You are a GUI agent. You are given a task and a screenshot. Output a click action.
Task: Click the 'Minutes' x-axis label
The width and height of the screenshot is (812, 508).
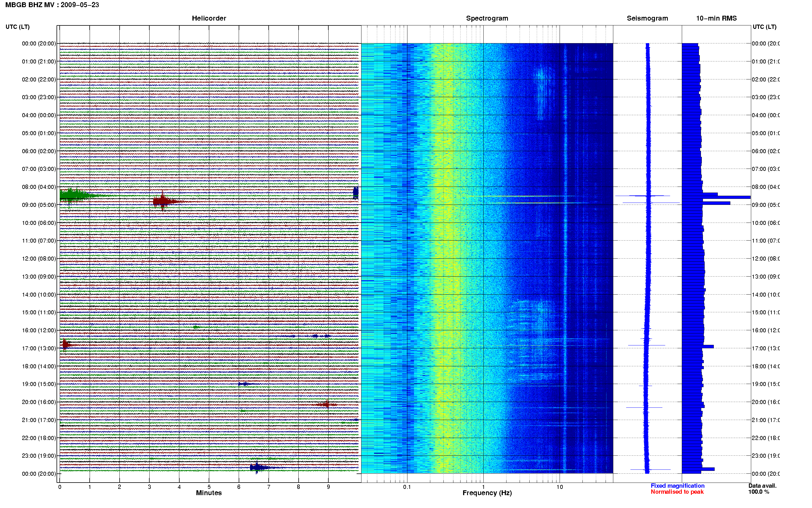tap(209, 493)
